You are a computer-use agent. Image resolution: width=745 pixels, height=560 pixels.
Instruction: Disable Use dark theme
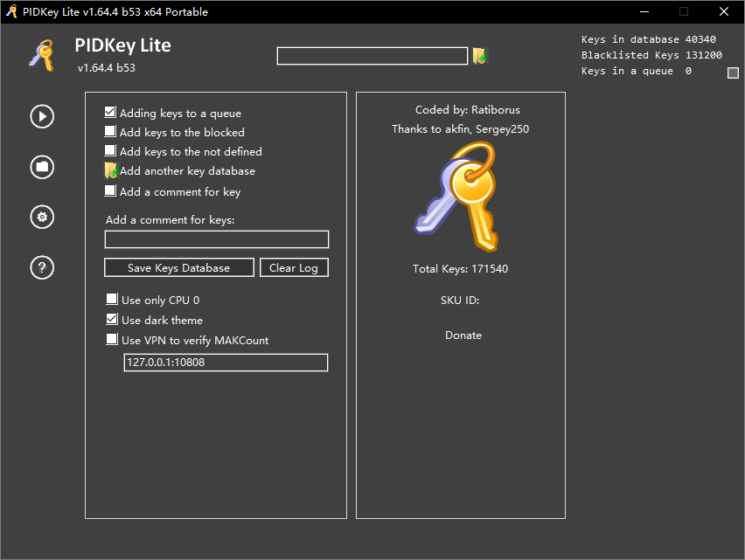110,320
